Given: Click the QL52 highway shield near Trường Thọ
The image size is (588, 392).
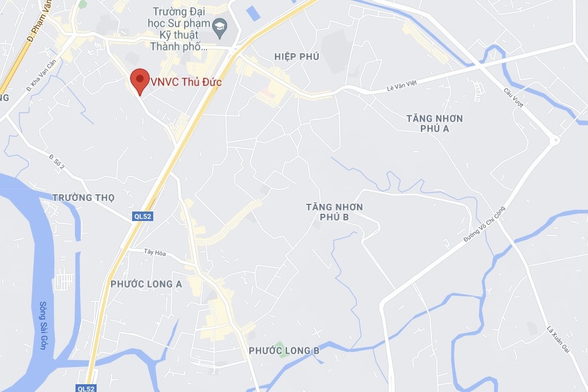Looking at the screenshot, I should point(143,217).
